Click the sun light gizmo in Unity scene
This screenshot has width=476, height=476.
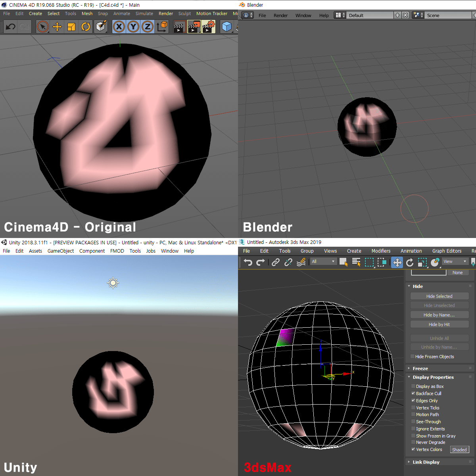click(113, 283)
